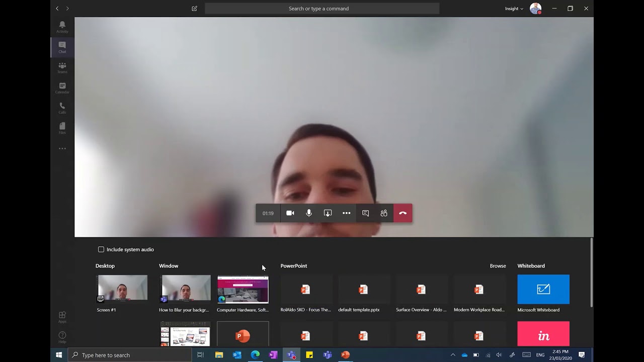Share the default template.pptx file
This screenshot has width=644, height=362.
[363, 294]
